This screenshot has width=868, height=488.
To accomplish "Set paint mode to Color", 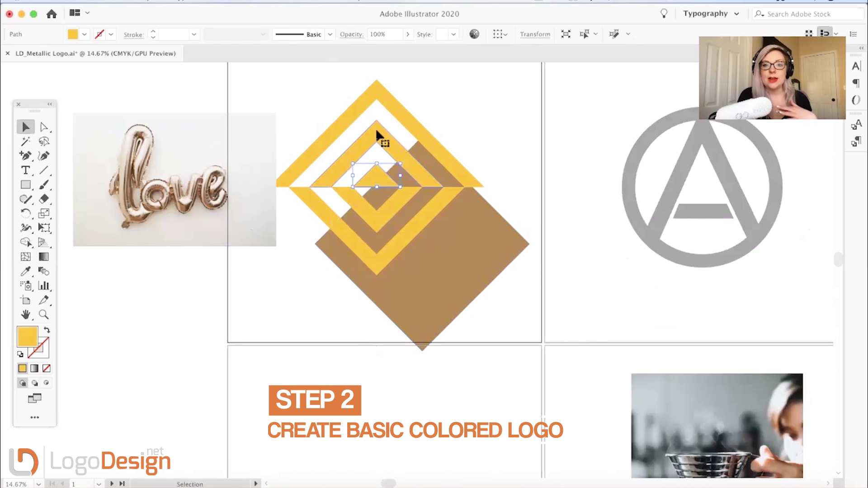I will (x=22, y=369).
